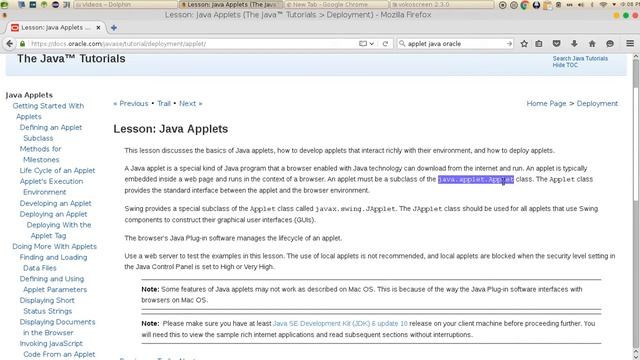Click the green maximize window button
Viewport: 640px width, 360px height.
tap(626, 15)
